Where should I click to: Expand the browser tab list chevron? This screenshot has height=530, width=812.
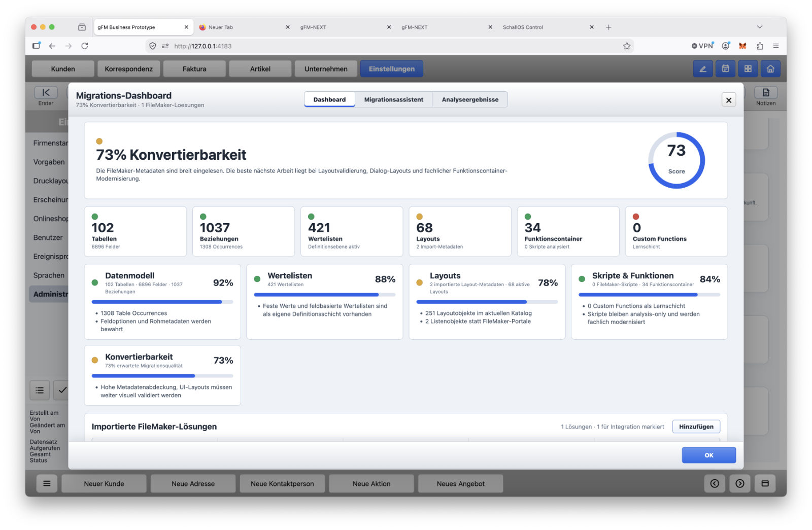[x=759, y=27]
